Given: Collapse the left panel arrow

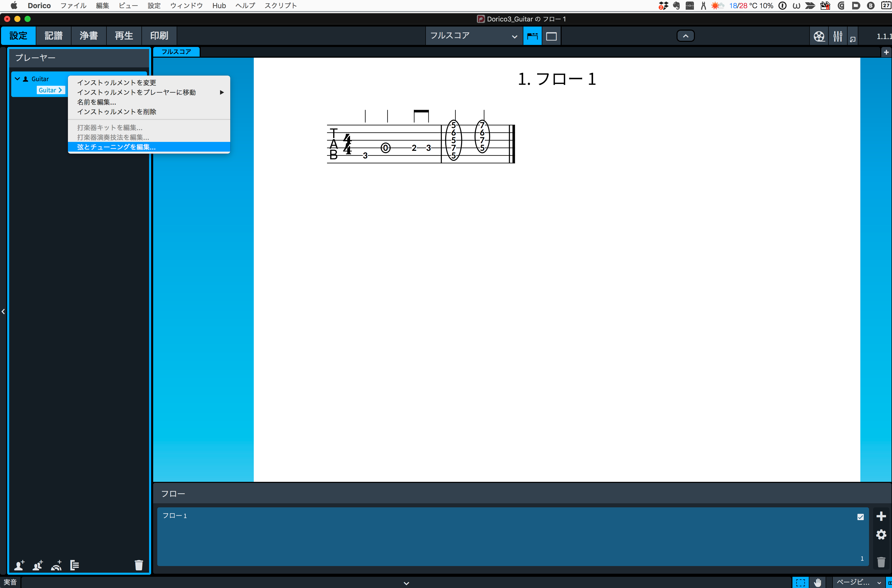Looking at the screenshot, I should pos(3,311).
